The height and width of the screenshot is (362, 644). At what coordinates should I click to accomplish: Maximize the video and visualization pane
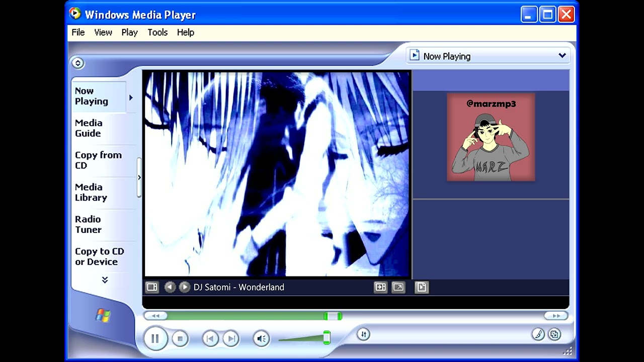(x=380, y=287)
